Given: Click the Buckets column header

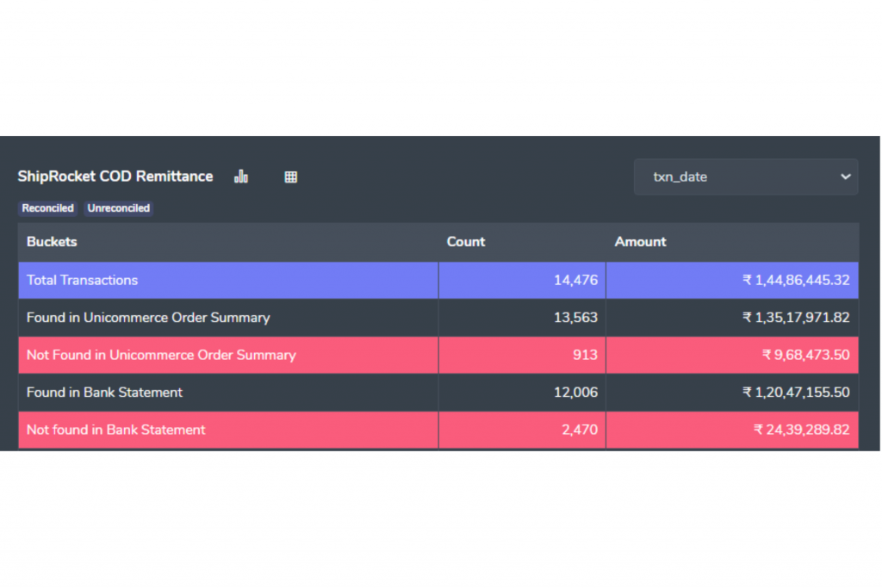Looking at the screenshot, I should pos(52,242).
